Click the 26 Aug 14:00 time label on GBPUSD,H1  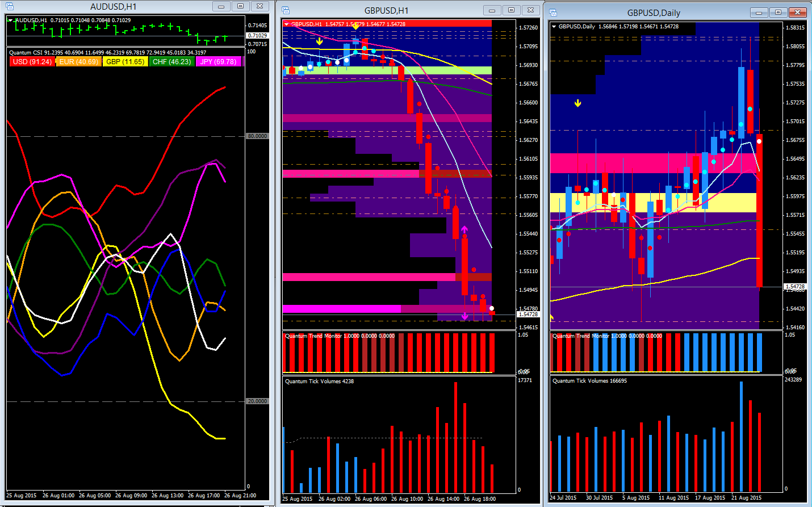coord(443,499)
